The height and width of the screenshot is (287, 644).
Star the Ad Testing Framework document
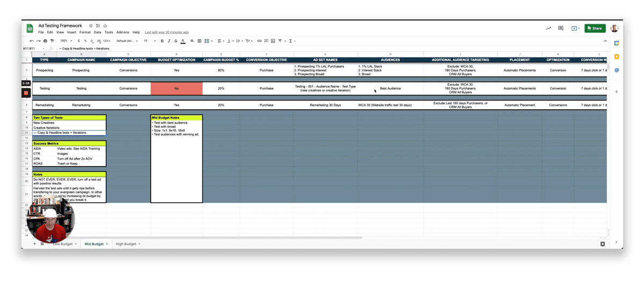click(91, 25)
